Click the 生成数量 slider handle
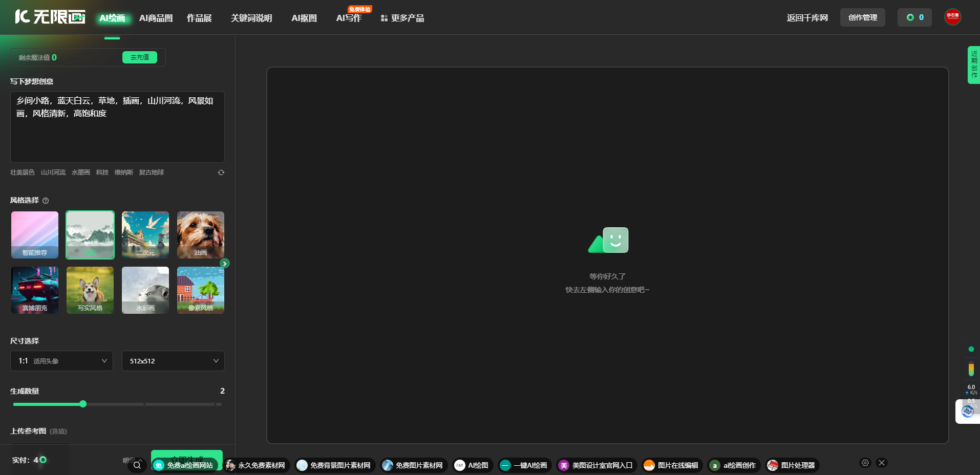Viewport: 980px width, 475px height. (x=83, y=404)
